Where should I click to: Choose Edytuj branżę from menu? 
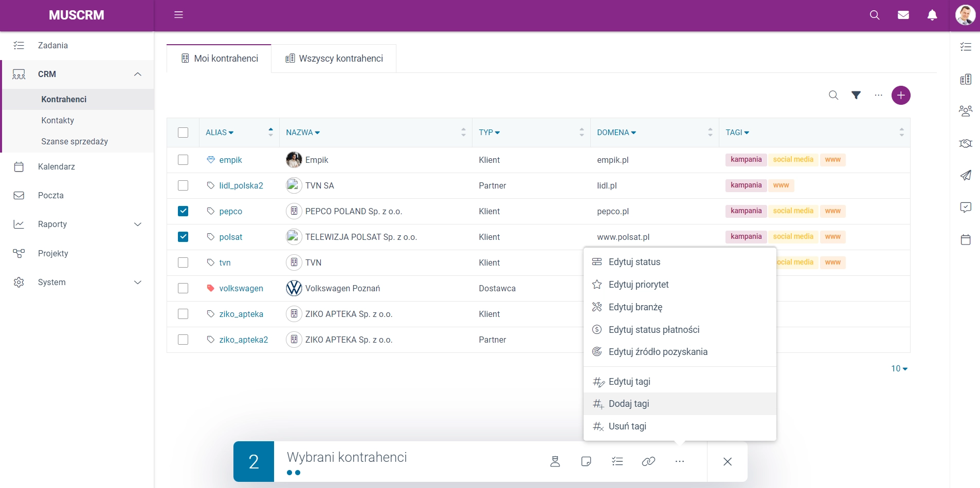pyautogui.click(x=679, y=307)
